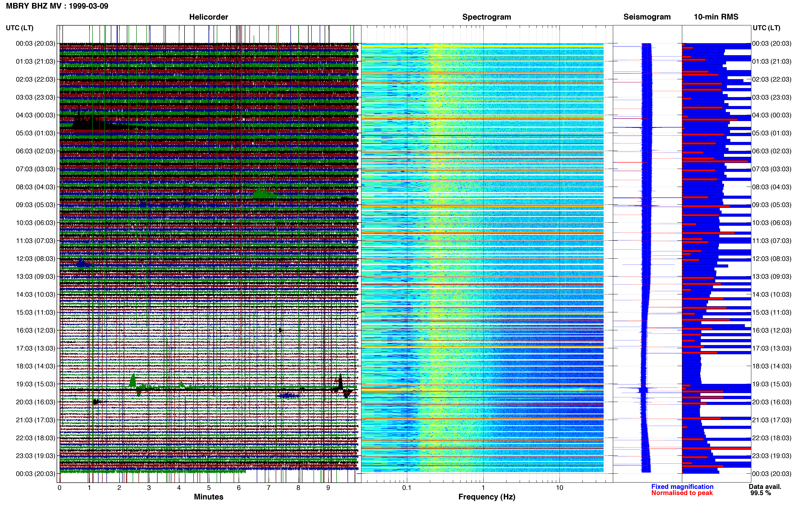Click 10:03 (06:03) label beside the Helicorder
Screen dimensions: 812x508
click(35, 223)
